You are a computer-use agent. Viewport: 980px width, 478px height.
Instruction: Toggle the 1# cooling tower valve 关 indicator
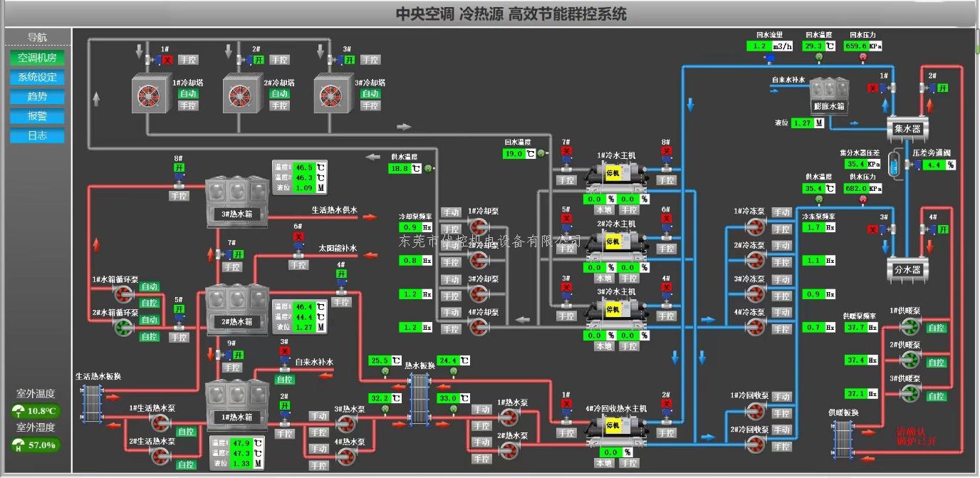click(167, 60)
